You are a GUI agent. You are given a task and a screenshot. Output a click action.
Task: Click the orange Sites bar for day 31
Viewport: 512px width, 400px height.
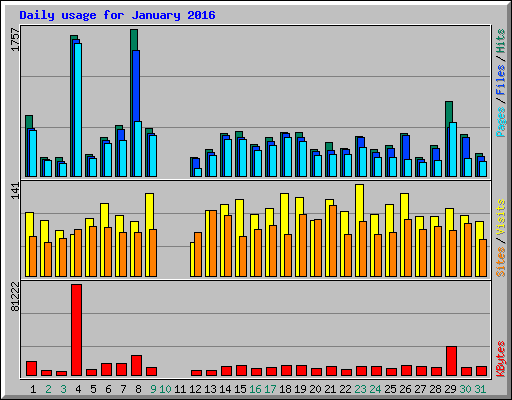[483, 258]
